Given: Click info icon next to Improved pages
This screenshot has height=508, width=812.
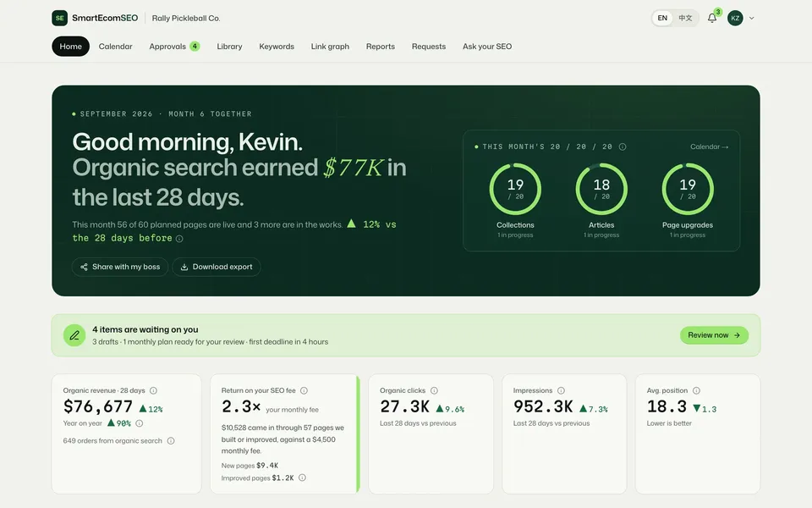Looking at the screenshot, I should pyautogui.click(x=303, y=478).
